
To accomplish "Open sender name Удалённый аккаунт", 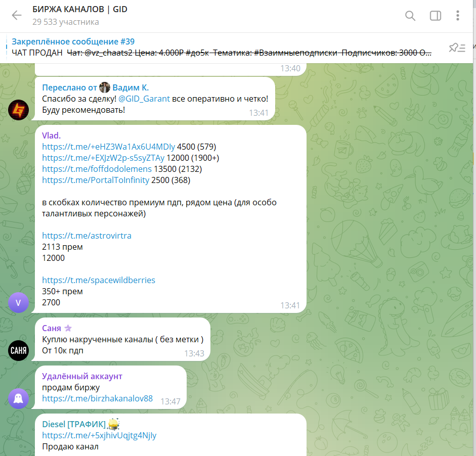I will click(82, 376).
